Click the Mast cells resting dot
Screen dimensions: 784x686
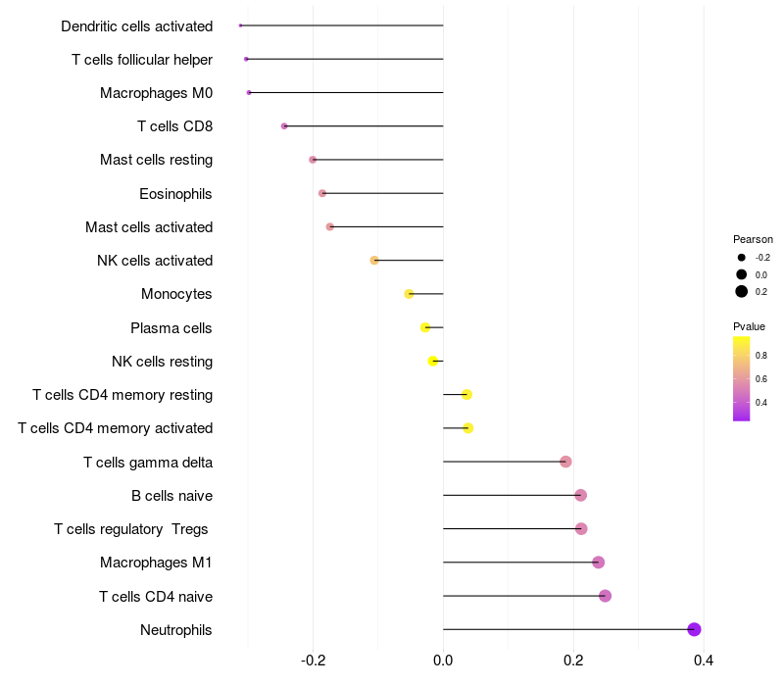(313, 160)
